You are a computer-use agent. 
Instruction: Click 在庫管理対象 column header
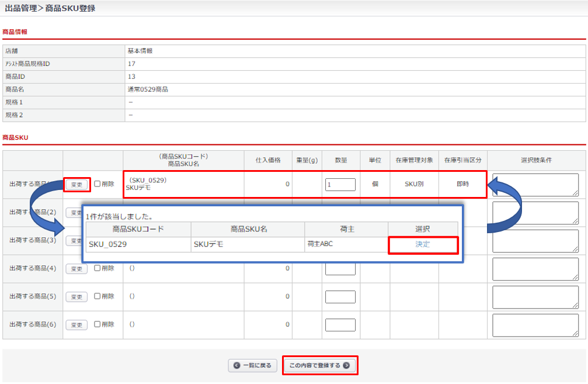(415, 160)
